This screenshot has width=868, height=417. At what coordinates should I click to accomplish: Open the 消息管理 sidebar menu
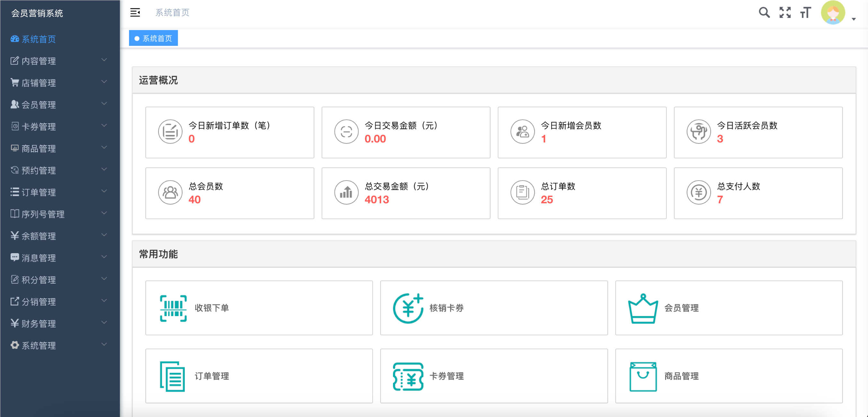[60, 258]
